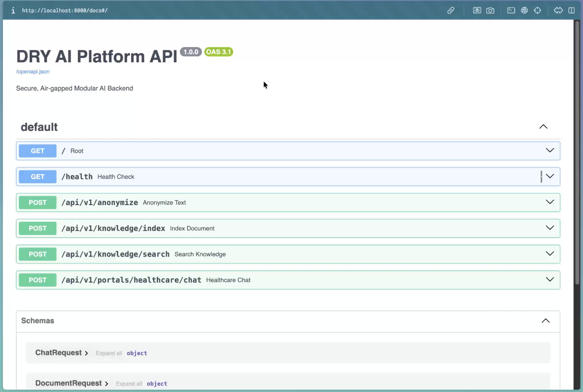Click the localhost:8000/docs address field

point(65,11)
